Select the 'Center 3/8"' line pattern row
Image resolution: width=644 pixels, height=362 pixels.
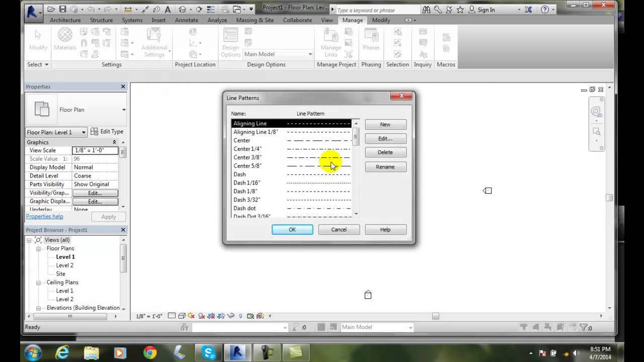pyautogui.click(x=291, y=157)
